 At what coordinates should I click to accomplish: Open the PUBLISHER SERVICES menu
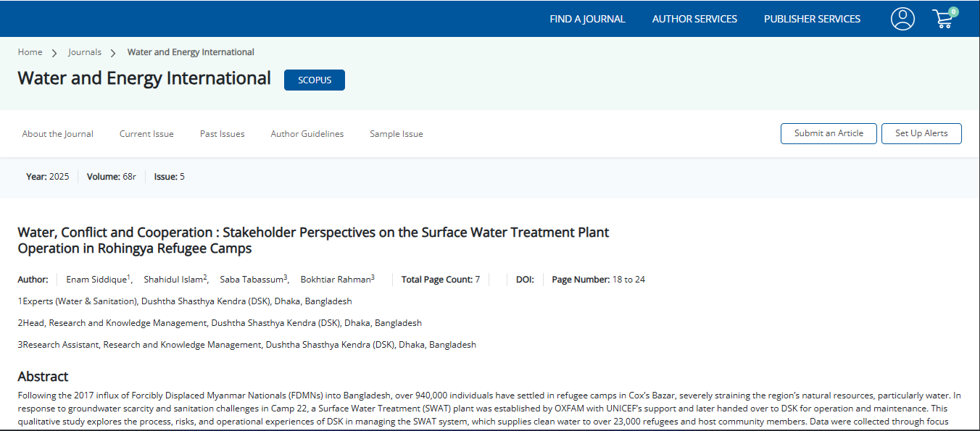click(x=811, y=19)
